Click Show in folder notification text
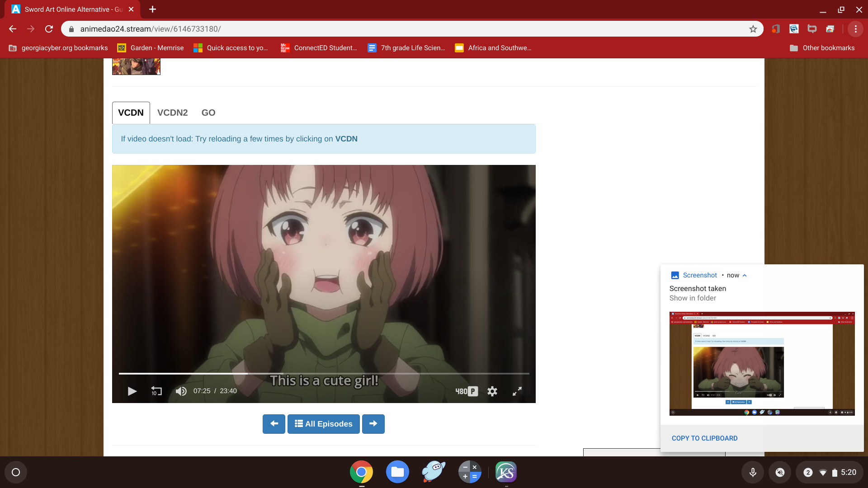This screenshot has width=868, height=488. (693, 298)
